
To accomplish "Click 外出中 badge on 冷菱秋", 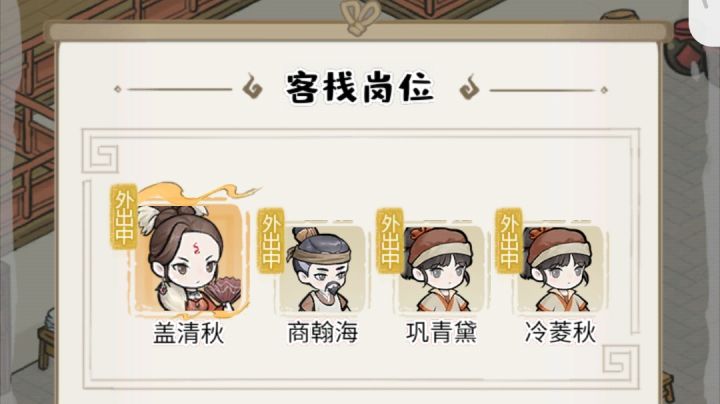I will coord(509,241).
